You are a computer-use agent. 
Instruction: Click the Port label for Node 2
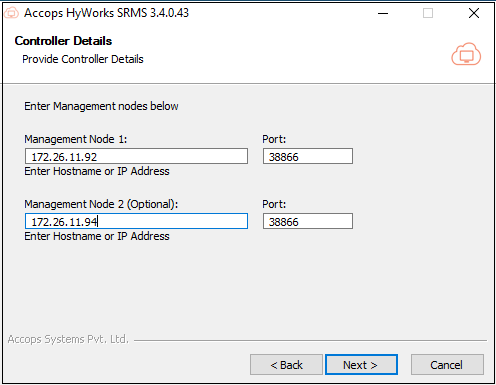pos(274,204)
